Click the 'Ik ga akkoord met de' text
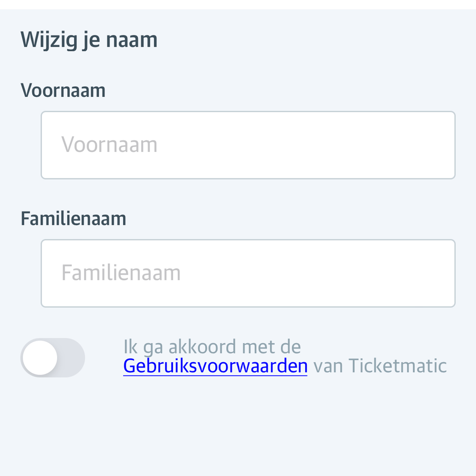The height and width of the screenshot is (476, 476). point(212,346)
